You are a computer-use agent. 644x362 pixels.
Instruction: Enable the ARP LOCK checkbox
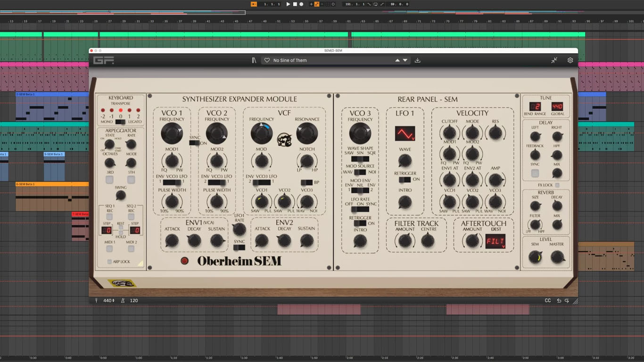pyautogui.click(x=109, y=262)
